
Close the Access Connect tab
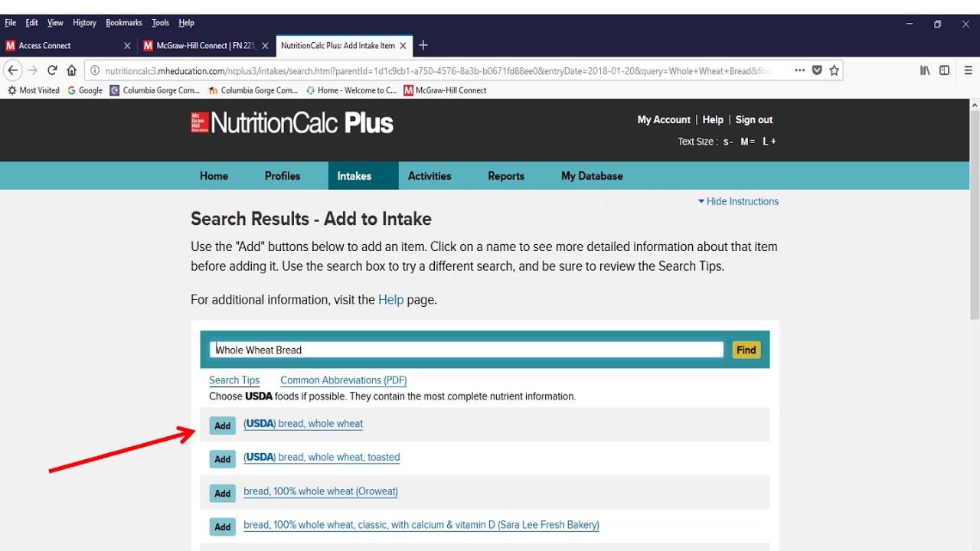click(x=127, y=46)
